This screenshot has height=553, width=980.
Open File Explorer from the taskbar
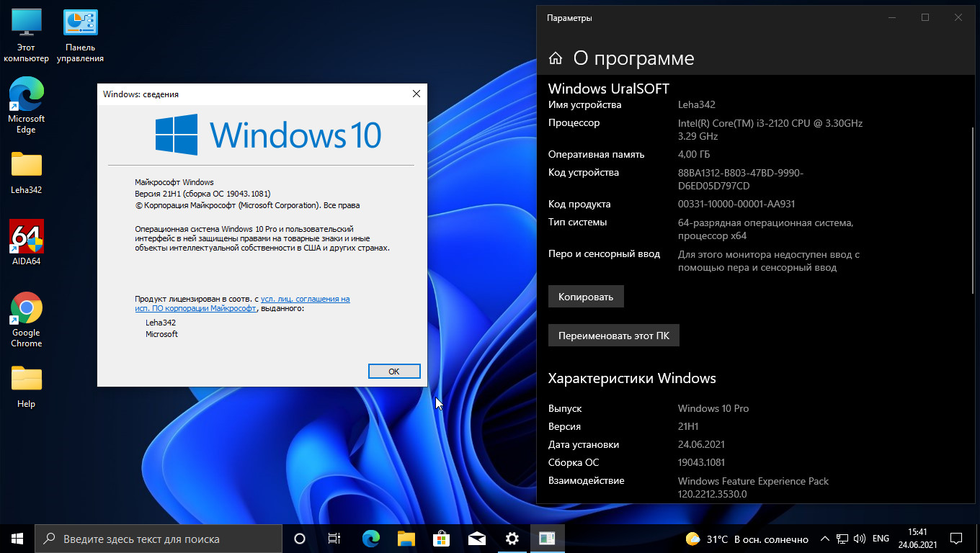coord(406,539)
